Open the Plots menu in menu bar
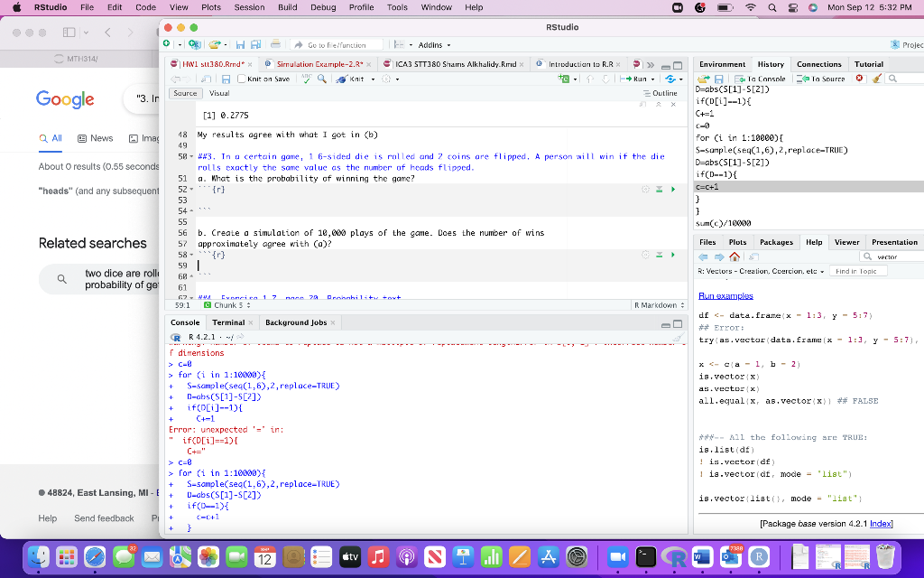The image size is (924, 578). pos(211,7)
